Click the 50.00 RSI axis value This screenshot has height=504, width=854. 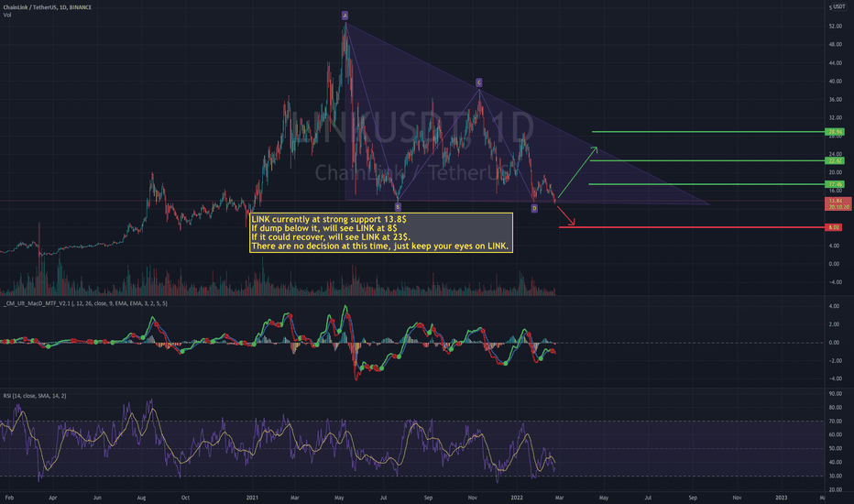835,448
